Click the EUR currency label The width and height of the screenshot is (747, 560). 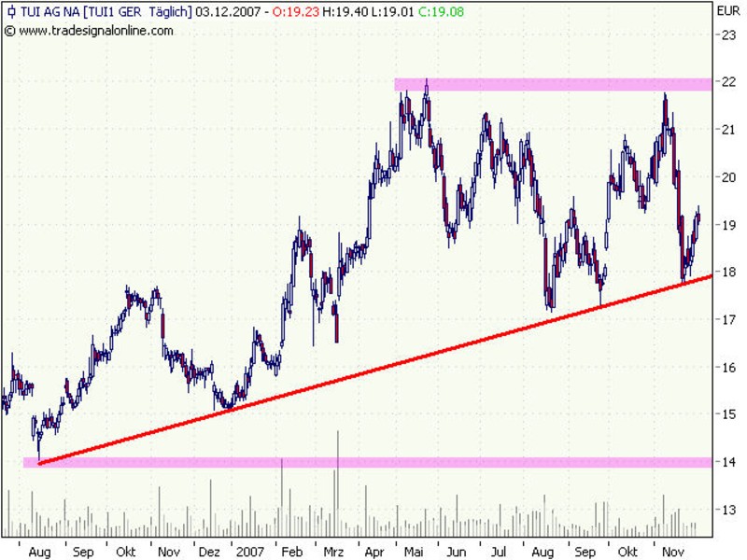tap(727, 11)
